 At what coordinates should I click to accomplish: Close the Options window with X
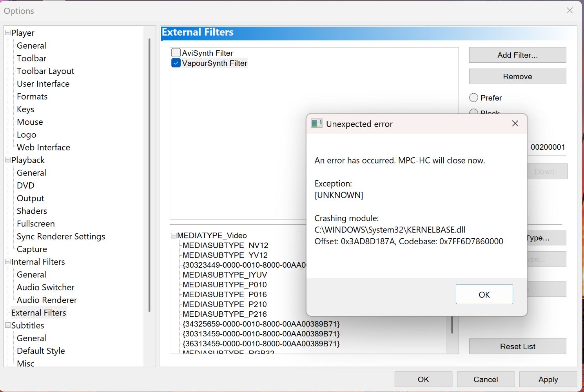[x=569, y=11]
